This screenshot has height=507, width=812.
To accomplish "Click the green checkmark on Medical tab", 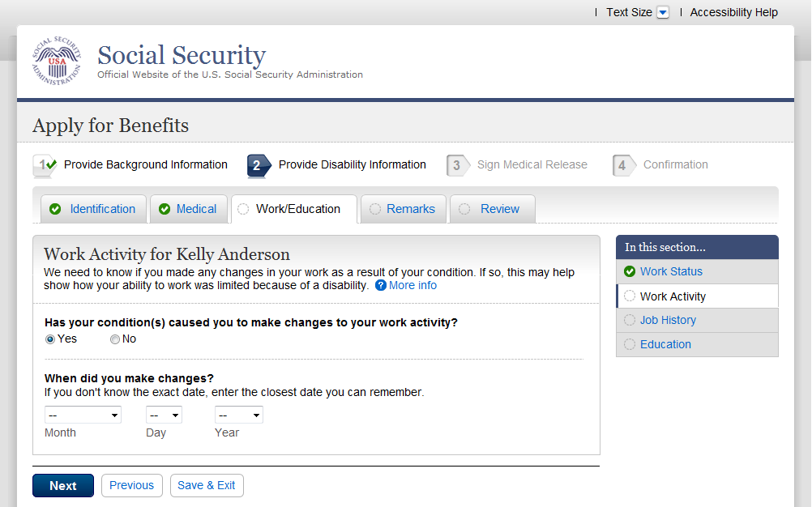I will click(165, 209).
